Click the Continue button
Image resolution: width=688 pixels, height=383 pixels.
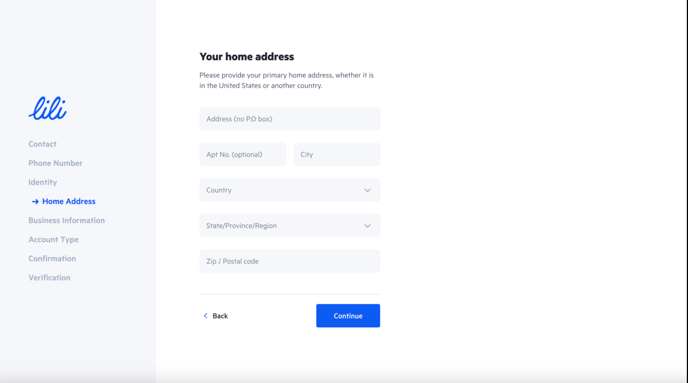[x=348, y=316]
